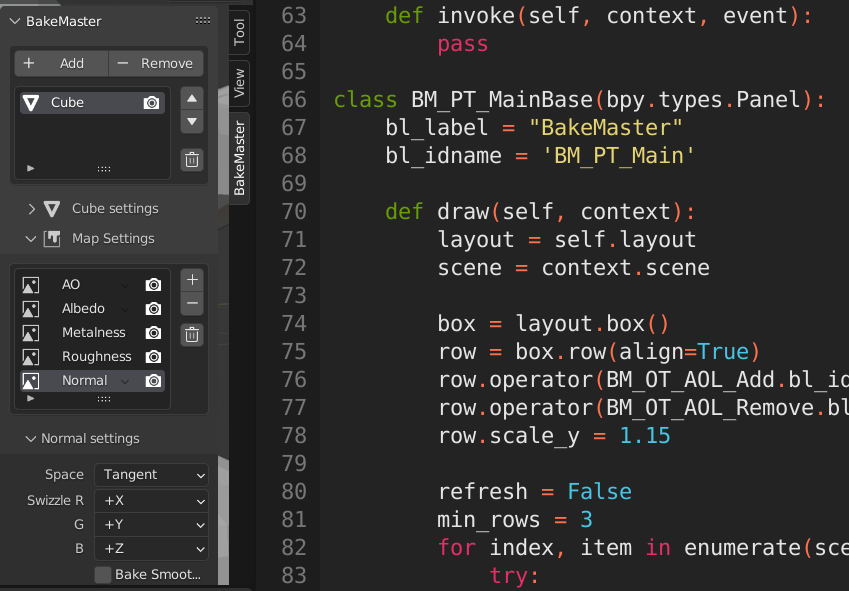Click the Roughness map image icon
Viewport: 849px width, 591px height.
point(31,357)
